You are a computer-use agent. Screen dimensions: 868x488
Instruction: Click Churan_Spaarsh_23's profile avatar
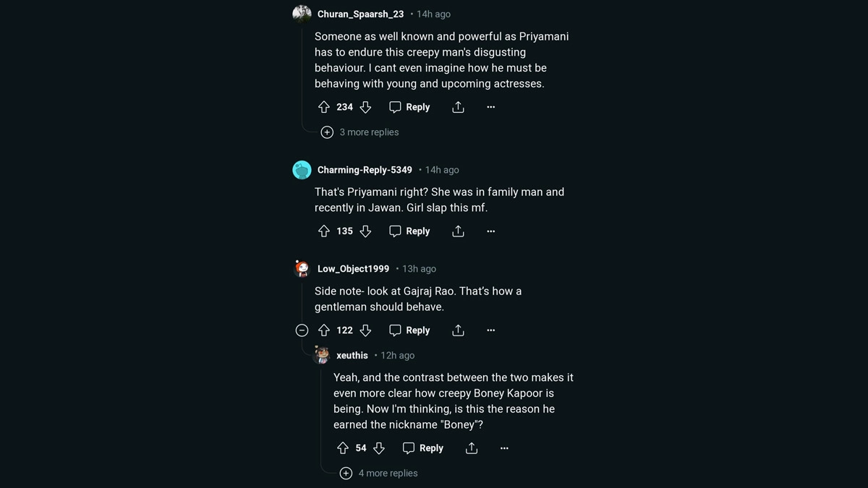pos(302,14)
